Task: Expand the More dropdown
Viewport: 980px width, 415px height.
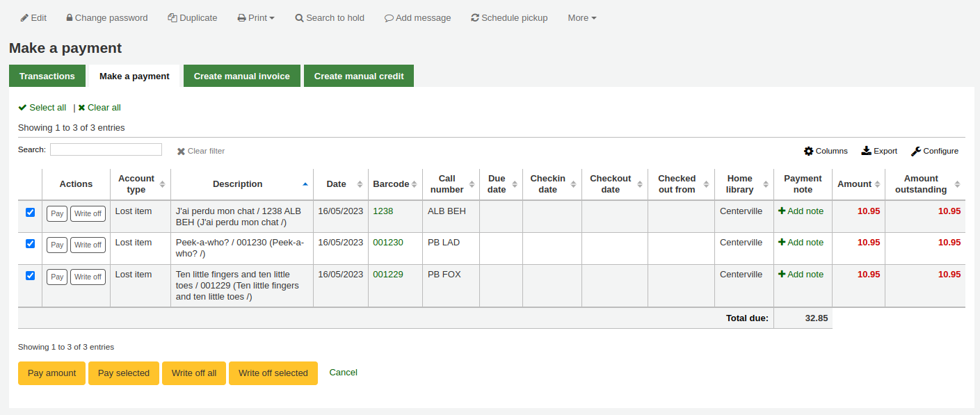Action: click(581, 17)
